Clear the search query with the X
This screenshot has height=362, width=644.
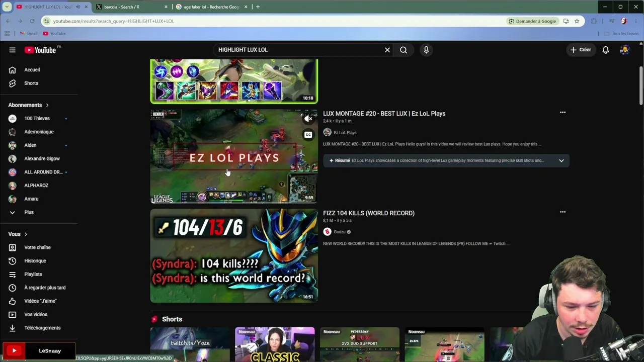click(x=387, y=50)
